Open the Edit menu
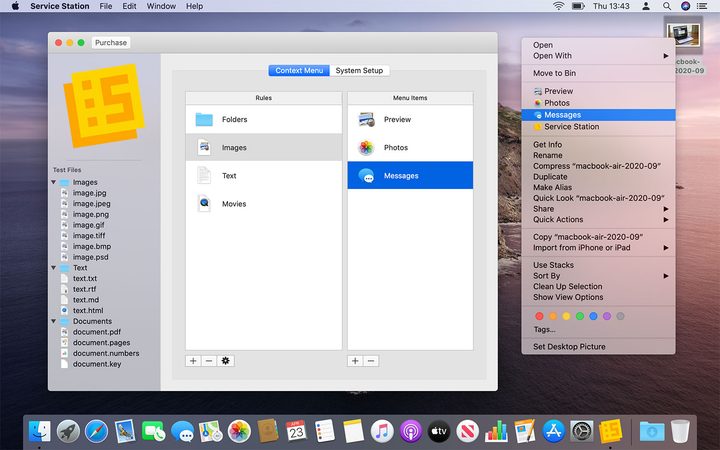 click(129, 6)
